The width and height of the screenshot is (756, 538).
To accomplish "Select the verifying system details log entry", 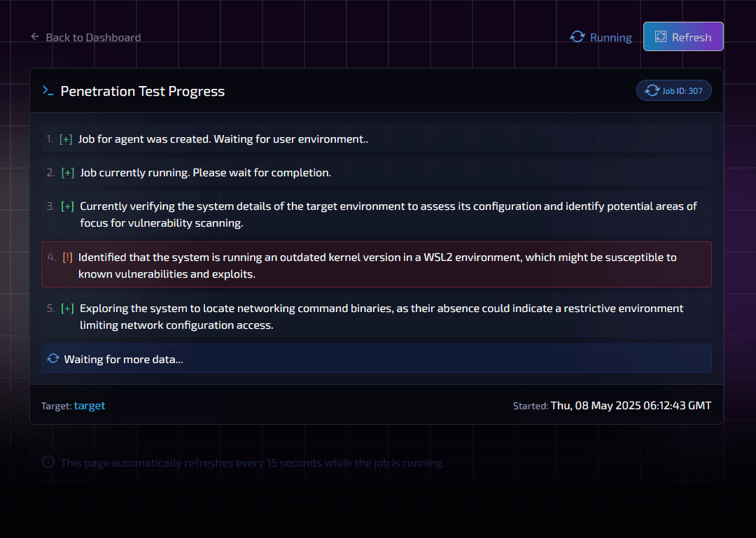I will click(x=376, y=215).
